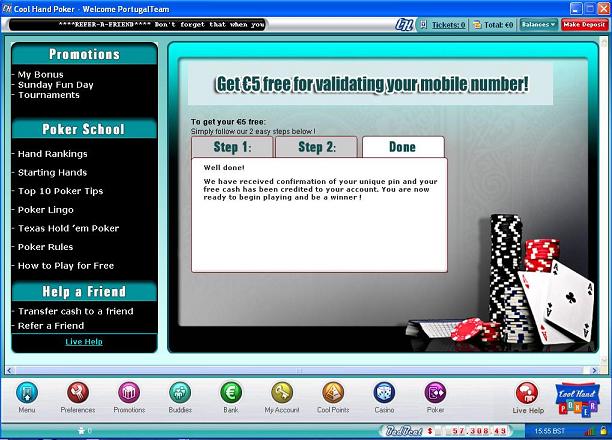Click the Cool Hand Poker logo
This screenshot has width=612, height=440.
(x=577, y=399)
